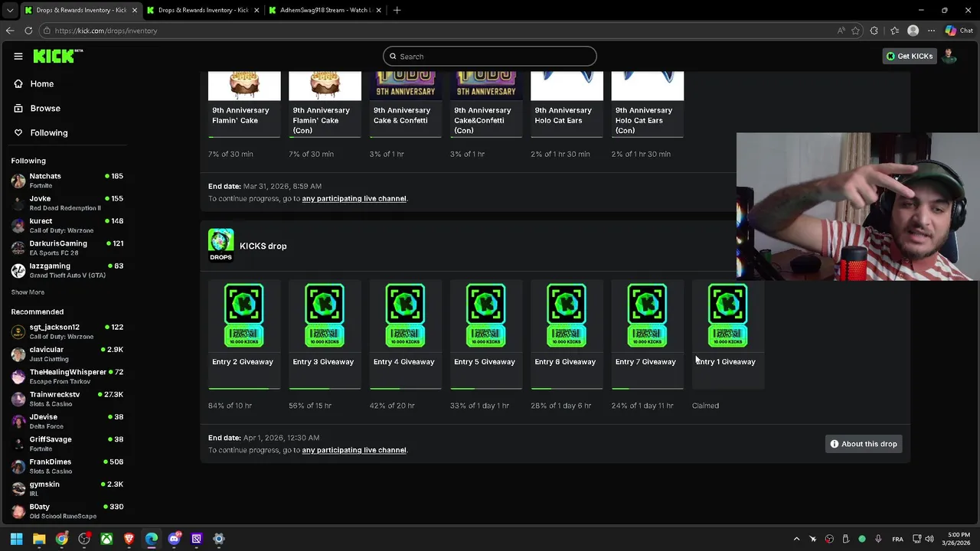Expand Show more under Following
The width and height of the screenshot is (980, 551).
[x=28, y=292]
